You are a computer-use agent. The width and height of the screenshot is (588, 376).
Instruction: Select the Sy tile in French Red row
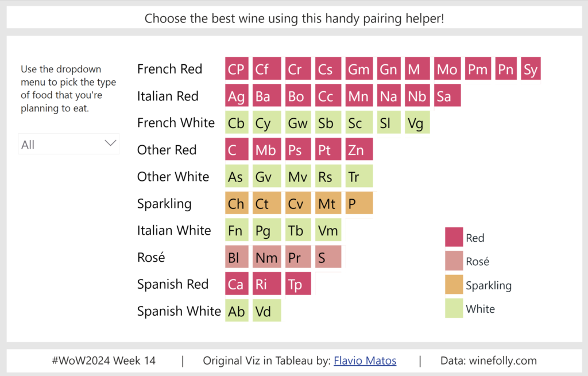(x=531, y=69)
